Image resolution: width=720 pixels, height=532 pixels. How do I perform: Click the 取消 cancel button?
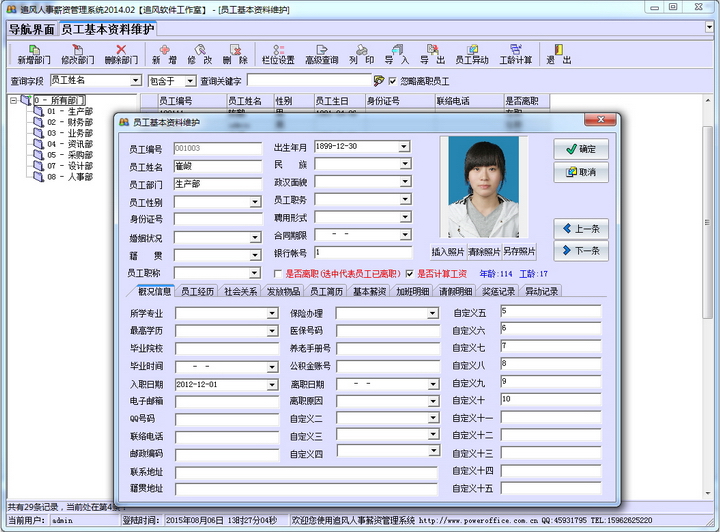pyautogui.click(x=581, y=172)
